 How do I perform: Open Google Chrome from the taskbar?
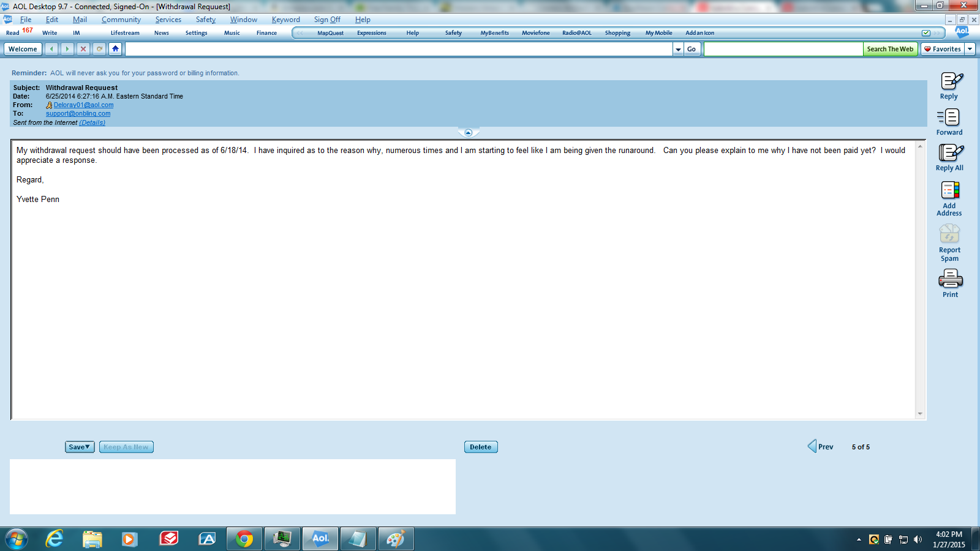coord(244,539)
